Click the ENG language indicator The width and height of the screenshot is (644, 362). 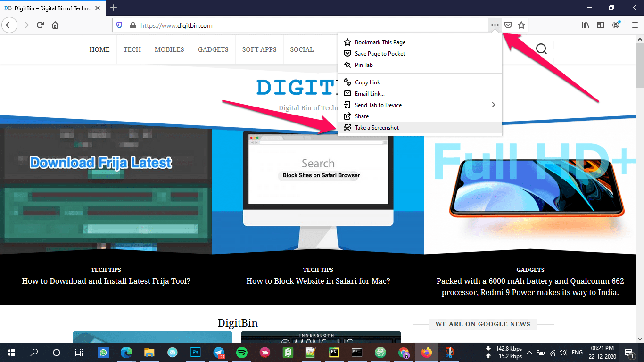(577, 353)
